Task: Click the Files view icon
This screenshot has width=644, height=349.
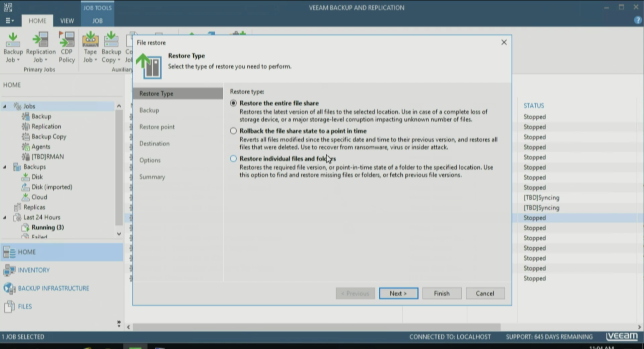Action: 9,306
